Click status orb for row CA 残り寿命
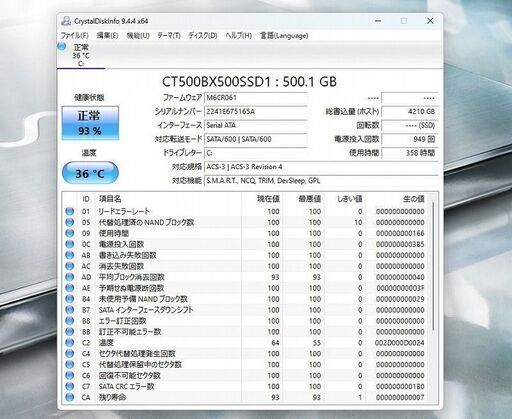This screenshot has height=419, width=512. tap(69, 397)
